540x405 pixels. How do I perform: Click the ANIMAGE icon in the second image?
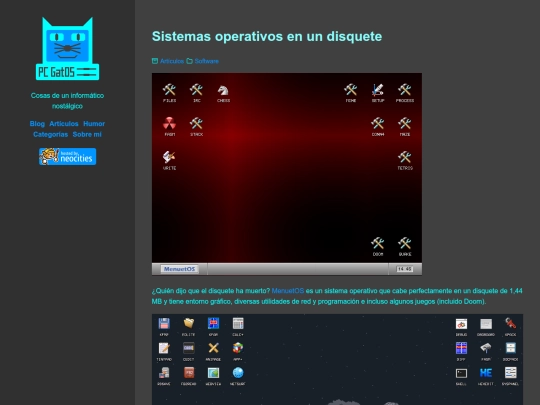213,351
